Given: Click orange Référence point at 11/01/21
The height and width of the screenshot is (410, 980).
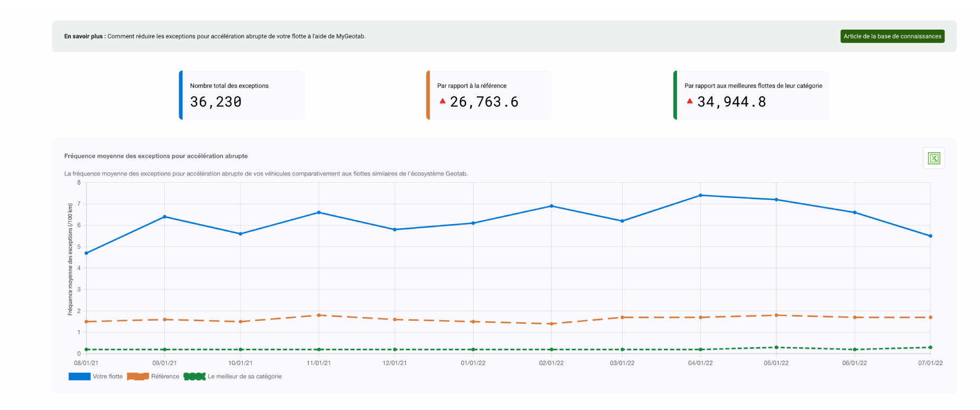Looking at the screenshot, I should point(319,315).
